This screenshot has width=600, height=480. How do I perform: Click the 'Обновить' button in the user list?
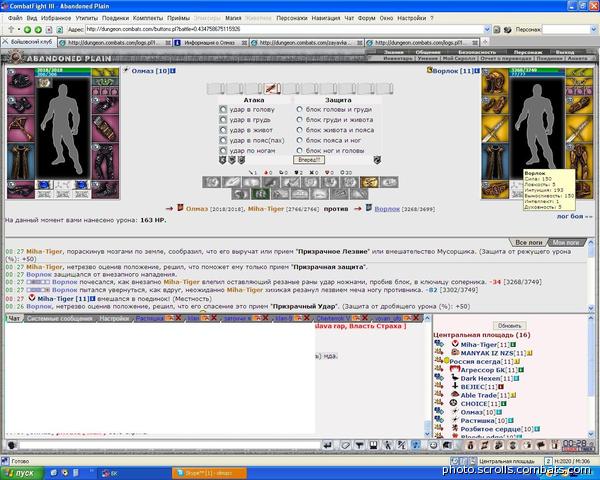(509, 326)
